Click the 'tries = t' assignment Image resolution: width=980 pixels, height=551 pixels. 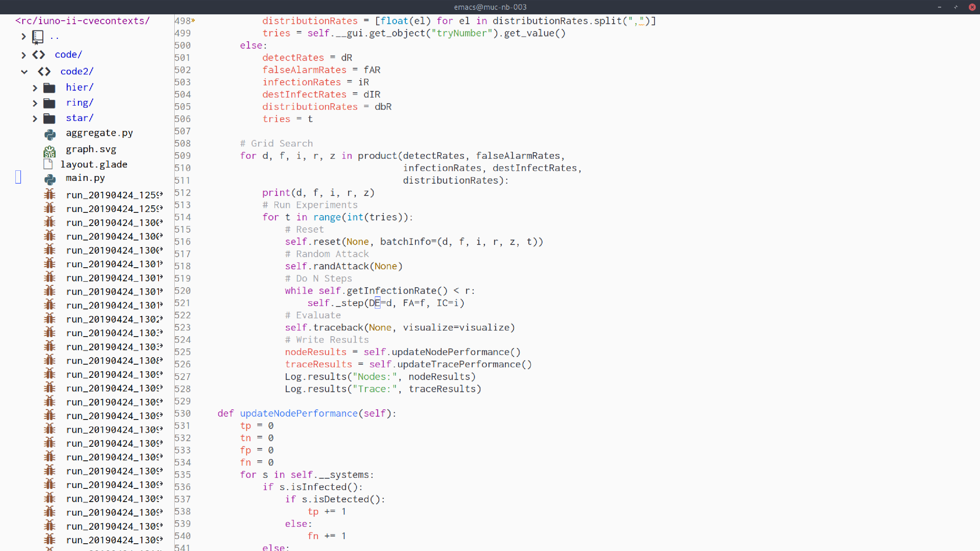287,119
